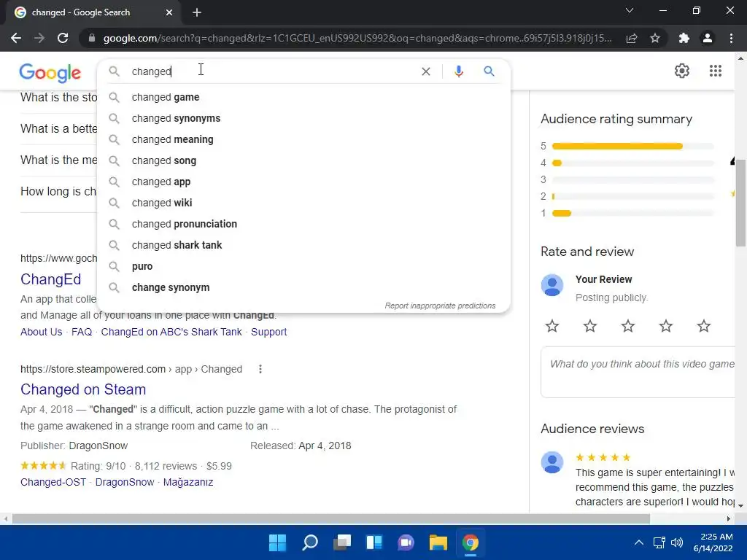Click the 1-star rating bar
The image size is (747, 560).
point(633,214)
